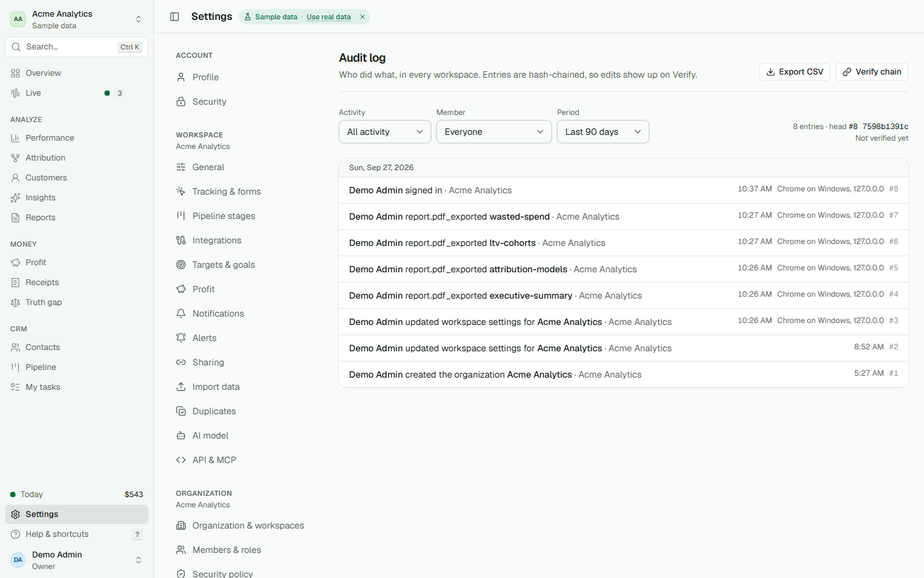Click the Use real data link
Viewport: 924px width, 578px height.
click(x=329, y=17)
